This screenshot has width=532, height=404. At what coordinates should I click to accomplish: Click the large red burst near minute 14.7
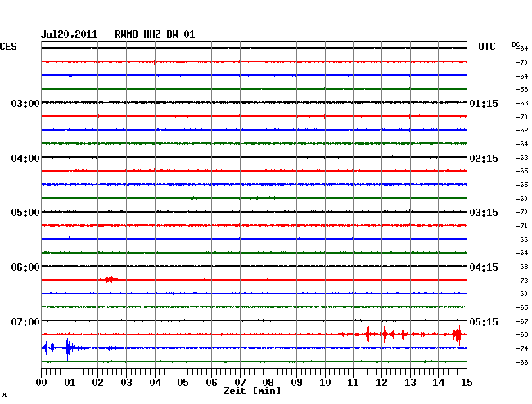(x=458, y=334)
